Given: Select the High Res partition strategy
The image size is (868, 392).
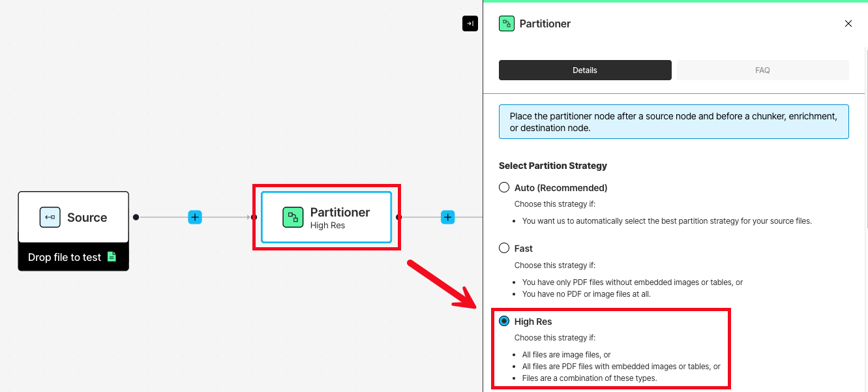Looking at the screenshot, I should pyautogui.click(x=503, y=320).
